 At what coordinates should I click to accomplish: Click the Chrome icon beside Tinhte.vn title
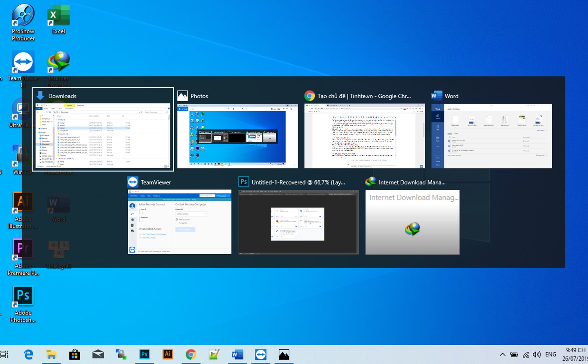pos(310,96)
